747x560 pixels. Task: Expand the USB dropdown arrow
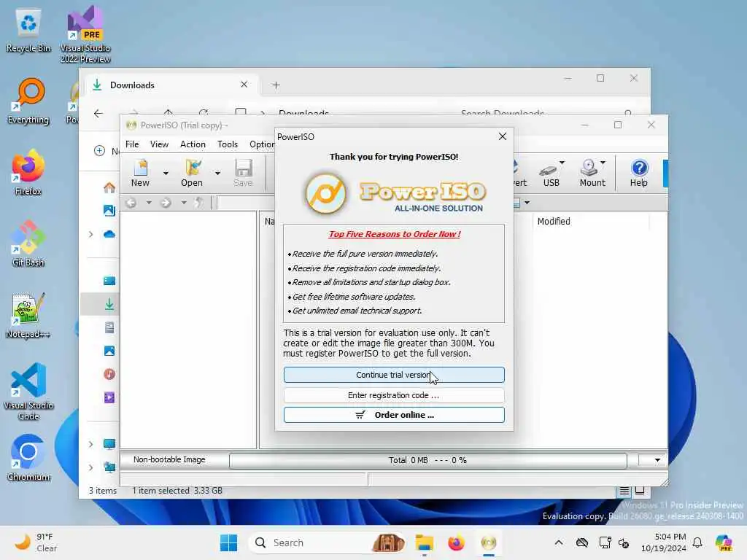[x=562, y=163]
